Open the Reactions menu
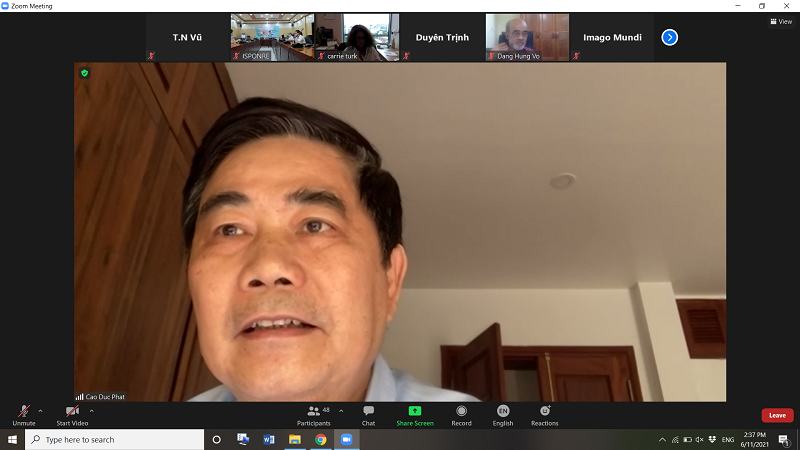Image resolution: width=800 pixels, height=450 pixels. pyautogui.click(x=545, y=412)
